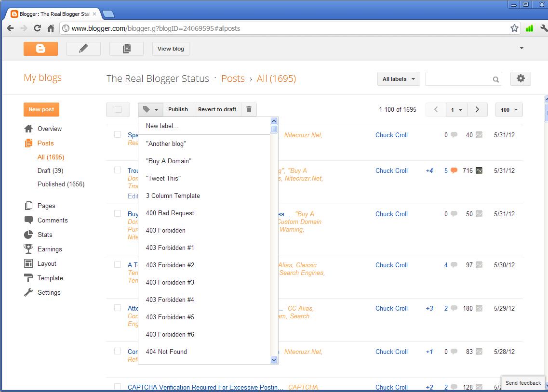
Task: Click the trash icon to delete selected posts
Action: 249,109
